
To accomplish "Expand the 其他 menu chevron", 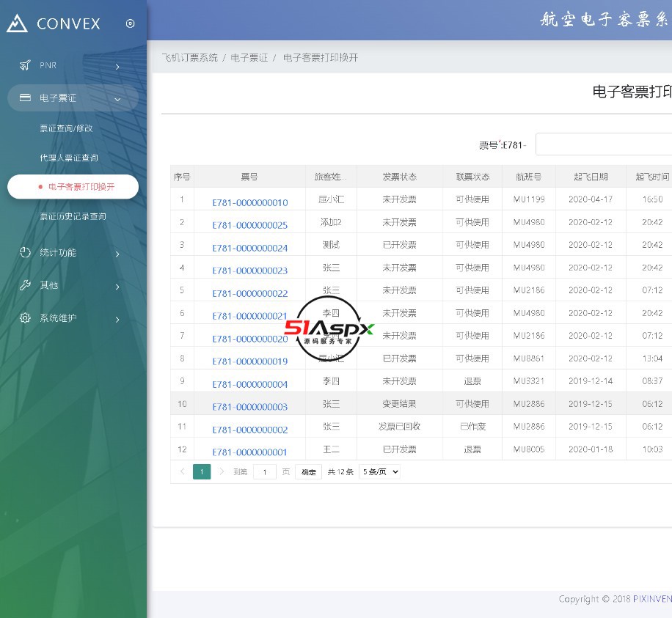I will 117,287.
